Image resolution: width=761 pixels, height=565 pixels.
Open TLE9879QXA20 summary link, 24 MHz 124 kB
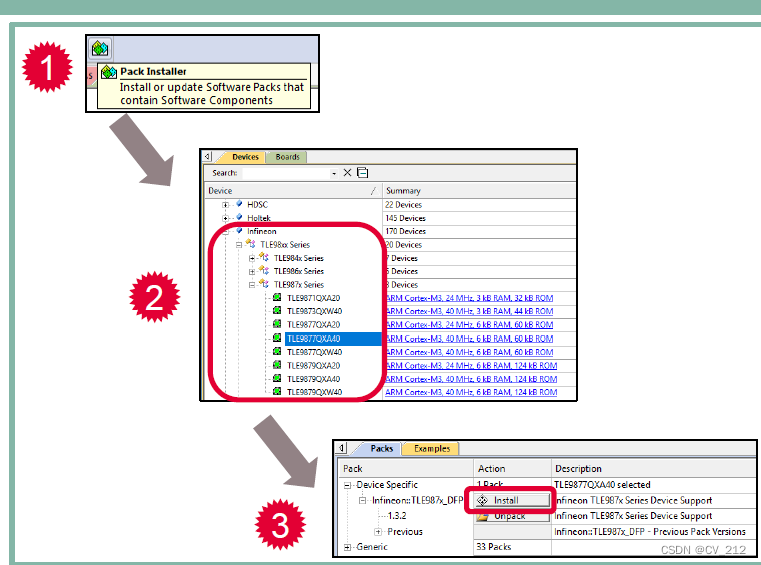pos(471,366)
